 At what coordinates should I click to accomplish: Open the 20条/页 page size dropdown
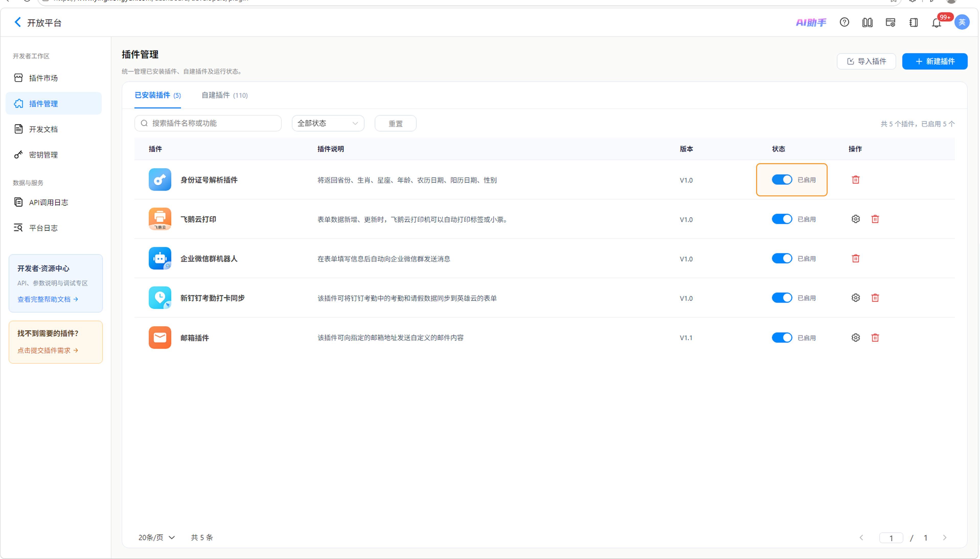pos(156,538)
